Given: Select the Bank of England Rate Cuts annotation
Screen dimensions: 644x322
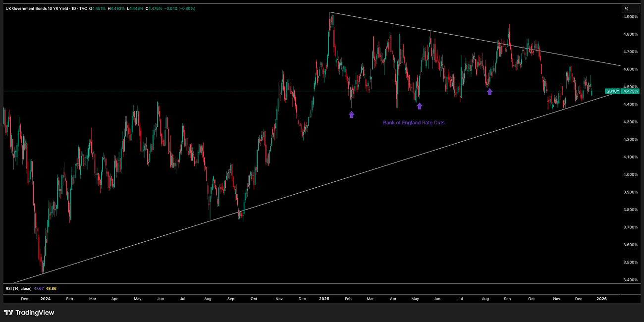Looking at the screenshot, I should coord(414,122).
